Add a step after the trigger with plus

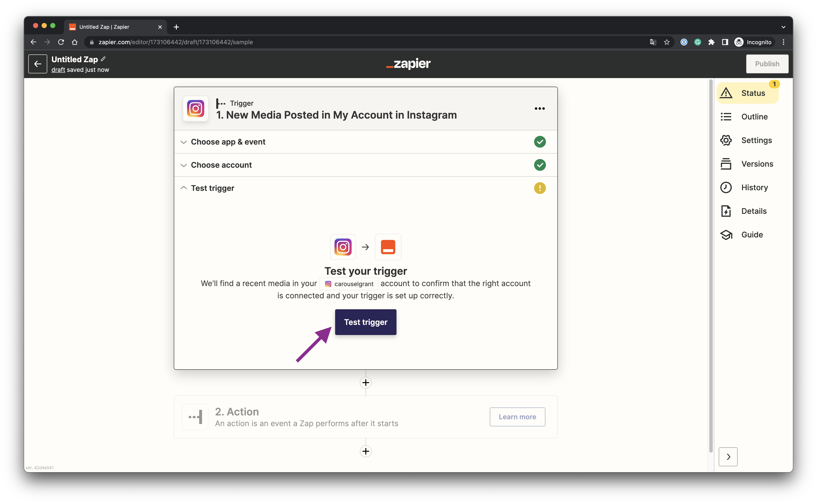pos(365,383)
